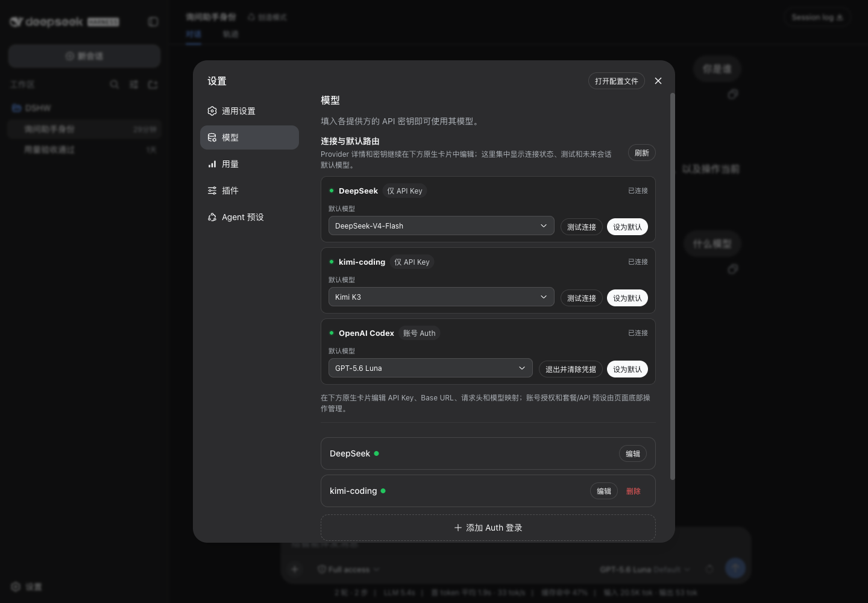Screen dimensions: 868x603
Task: Set OpenAI Codex as default with 设为默认
Action: pyautogui.click(x=627, y=369)
